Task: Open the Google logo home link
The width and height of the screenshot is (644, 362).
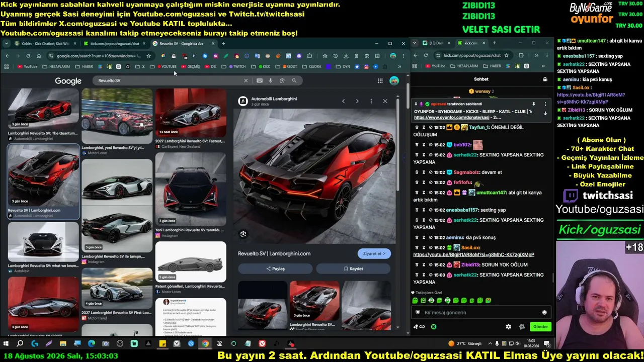Action: tap(68, 81)
